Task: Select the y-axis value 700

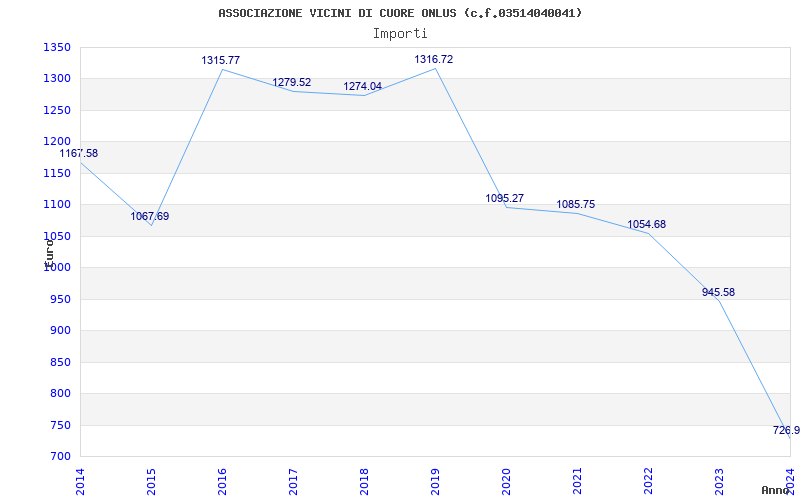Action: 60,456
